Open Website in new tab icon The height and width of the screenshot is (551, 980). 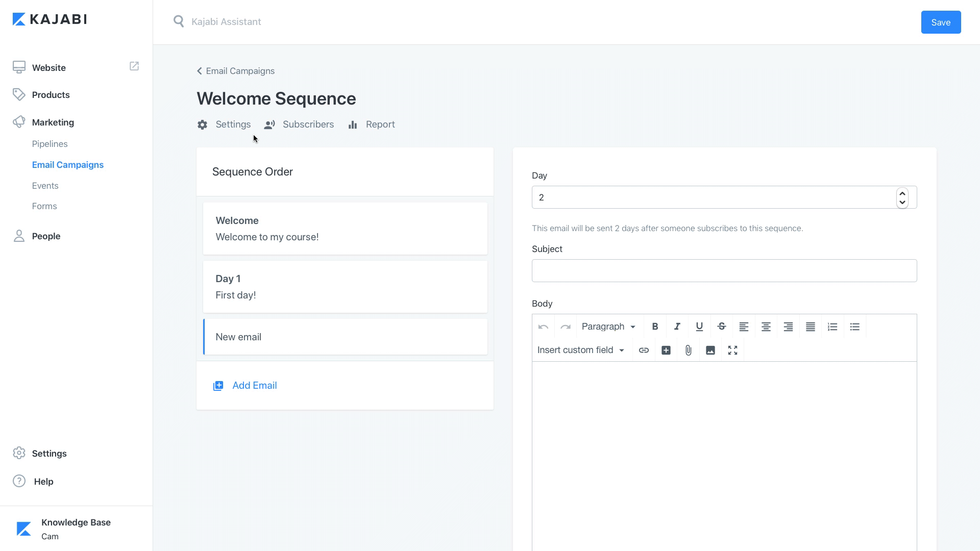pos(134,66)
